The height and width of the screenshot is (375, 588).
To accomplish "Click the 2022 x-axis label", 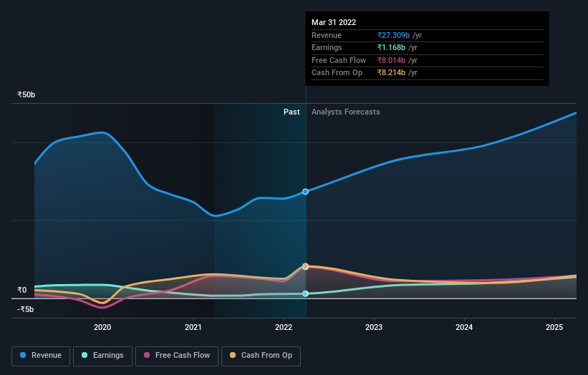I will [284, 327].
